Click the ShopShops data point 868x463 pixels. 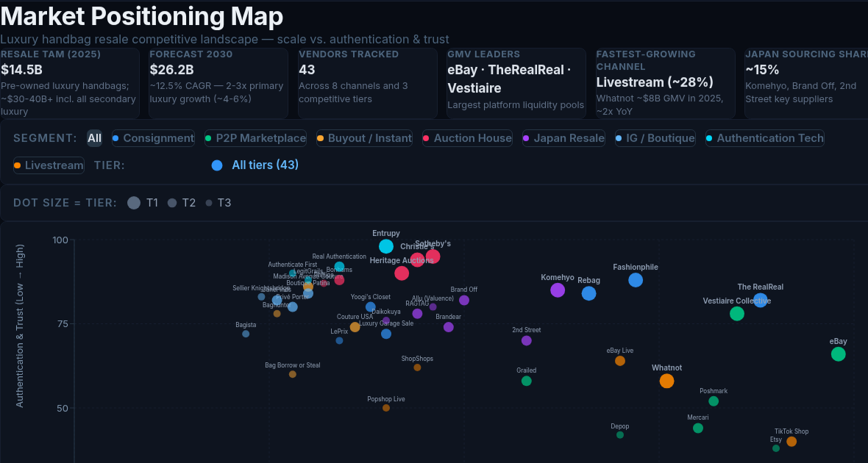pos(417,367)
